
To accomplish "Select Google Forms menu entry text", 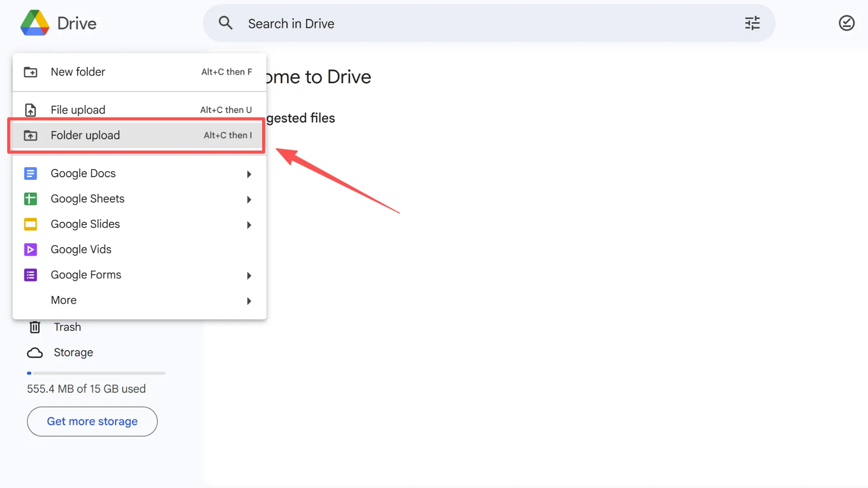I will tap(86, 275).
